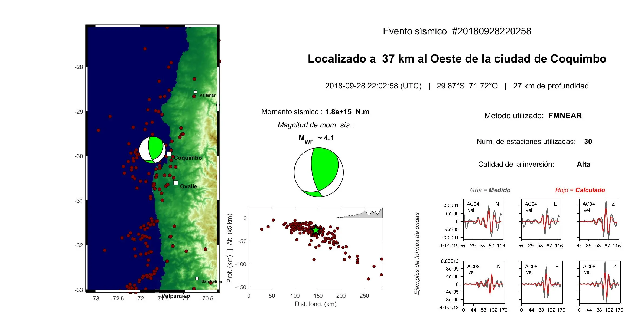Click the 'Prof. (km) || Alt. (x5 km)' axis label
The width and height of the screenshot is (644, 328).
pyautogui.click(x=229, y=248)
